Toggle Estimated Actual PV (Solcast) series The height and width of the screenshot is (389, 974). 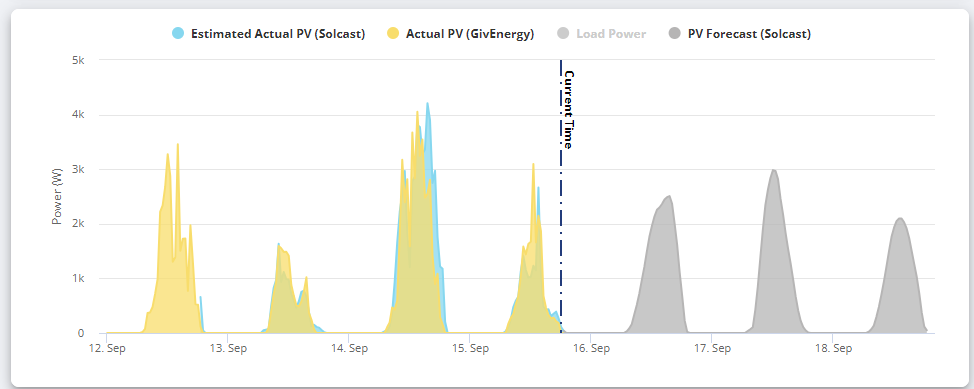tap(268, 34)
